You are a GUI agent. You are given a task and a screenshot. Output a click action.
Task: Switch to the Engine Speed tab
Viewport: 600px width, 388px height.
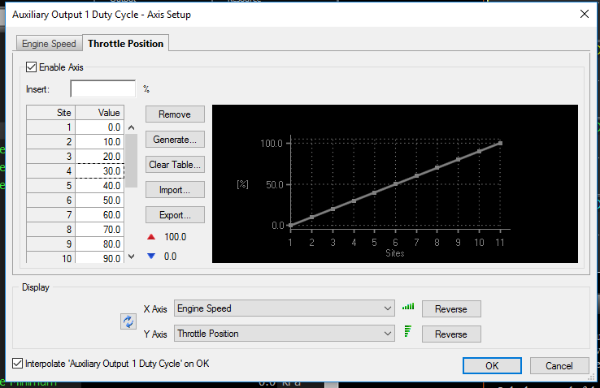[49, 44]
